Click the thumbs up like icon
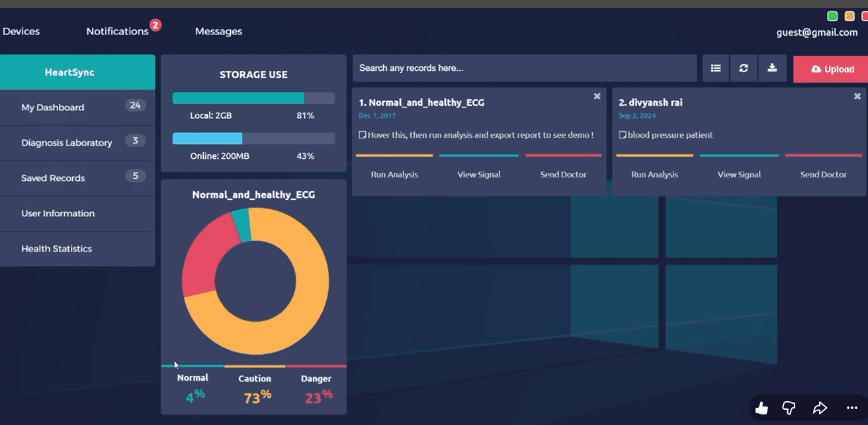Screen dimensions: 868x425 761,408
